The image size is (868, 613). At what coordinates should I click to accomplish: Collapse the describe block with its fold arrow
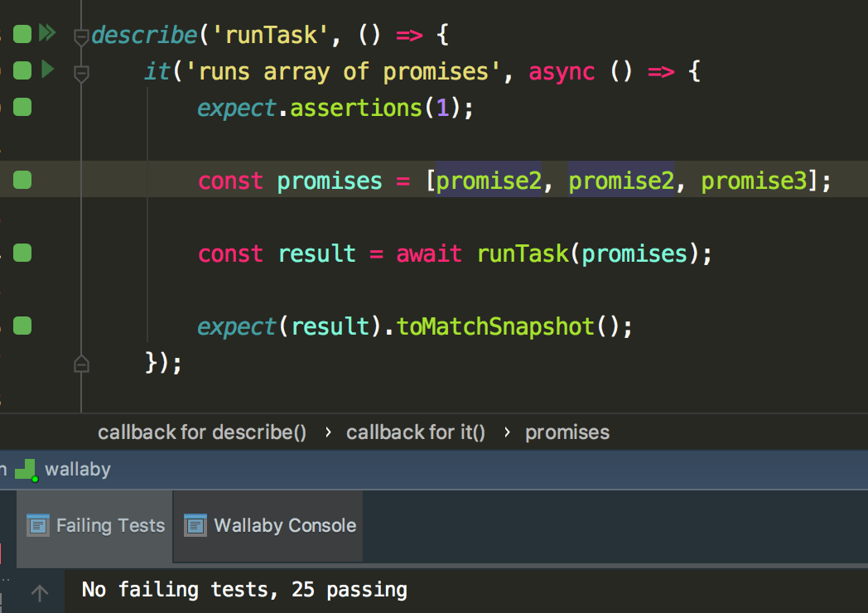[80, 36]
